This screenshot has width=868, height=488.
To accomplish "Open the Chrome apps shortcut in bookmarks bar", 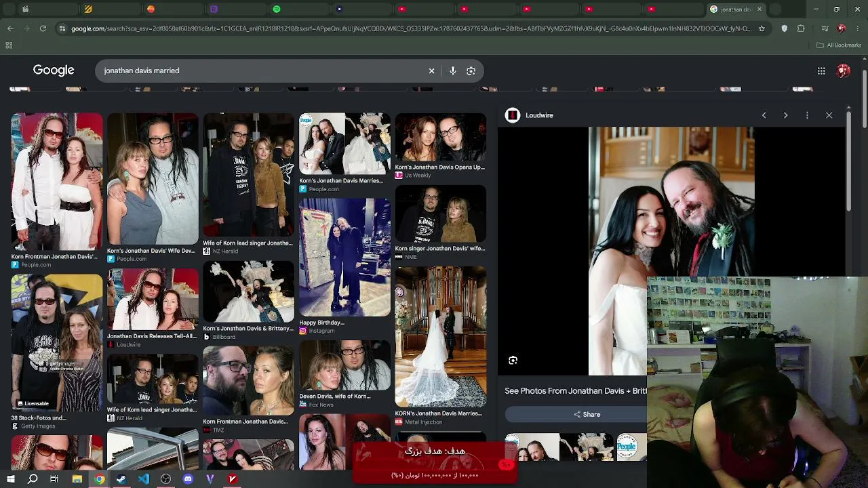I will (9, 45).
